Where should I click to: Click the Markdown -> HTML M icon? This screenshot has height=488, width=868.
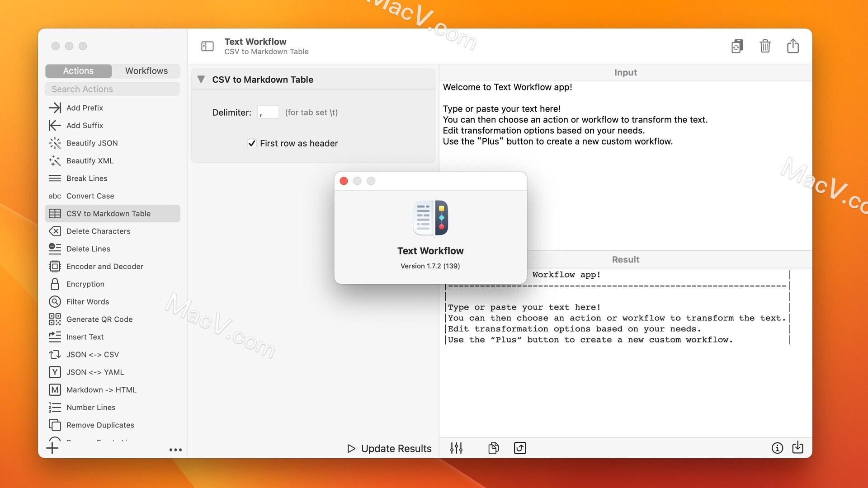coord(55,389)
